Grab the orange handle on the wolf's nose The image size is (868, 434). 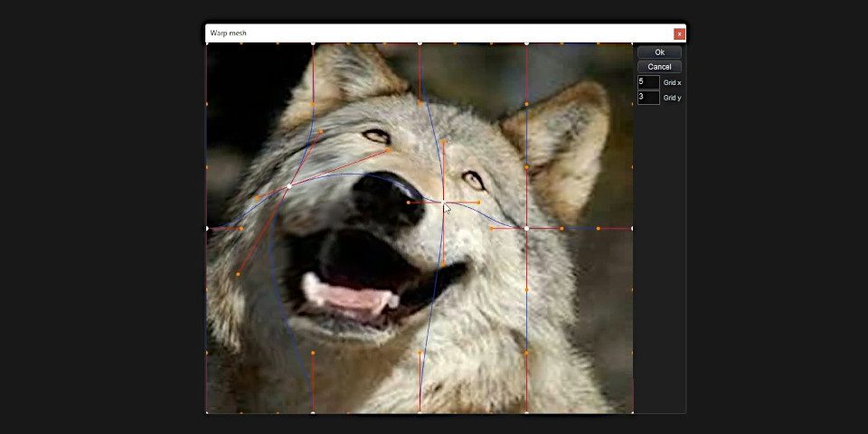[x=408, y=203]
